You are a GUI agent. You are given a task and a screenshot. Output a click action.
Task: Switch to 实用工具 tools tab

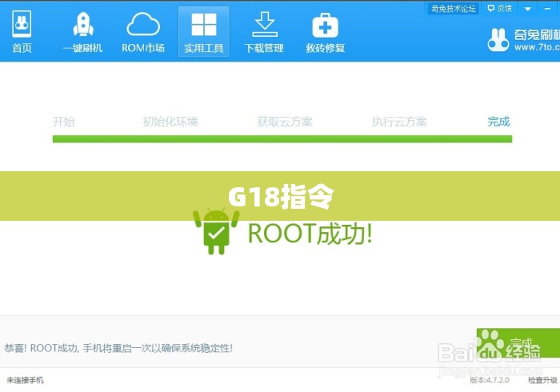click(203, 32)
